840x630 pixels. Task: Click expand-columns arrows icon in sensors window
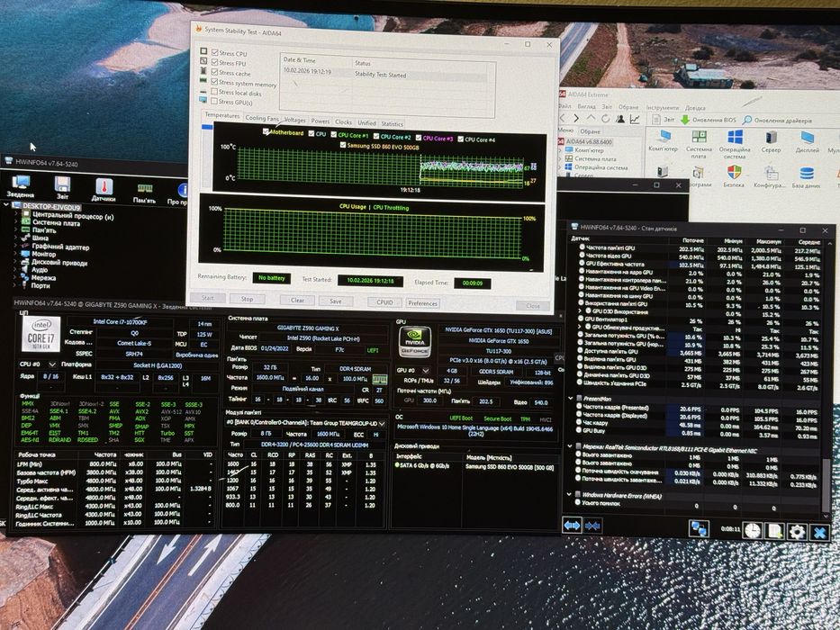[x=572, y=526]
